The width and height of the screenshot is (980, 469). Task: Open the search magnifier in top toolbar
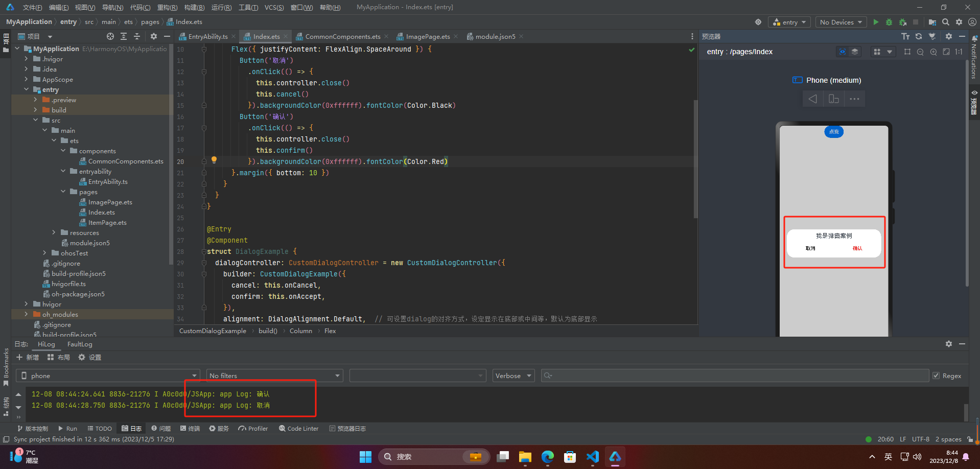click(946, 22)
